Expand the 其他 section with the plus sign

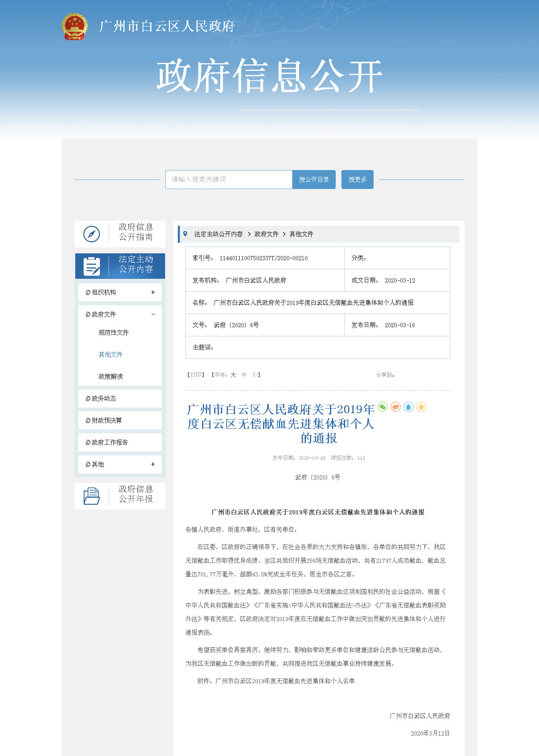click(x=153, y=464)
